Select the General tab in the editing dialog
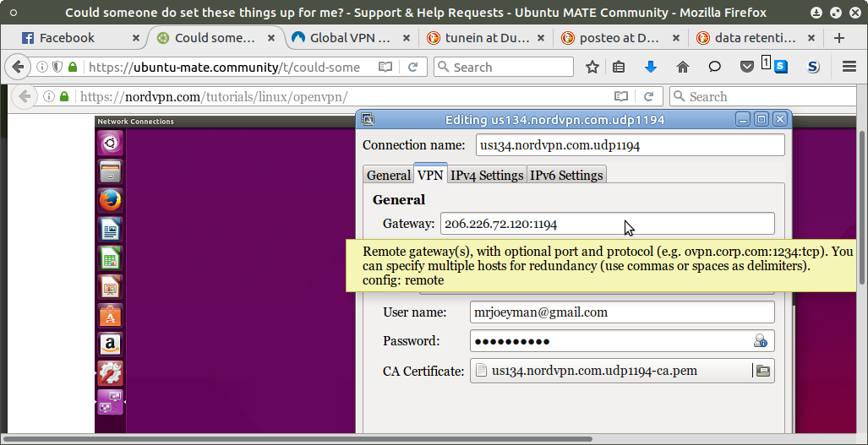Viewport: 868px width, 445px height. [x=389, y=176]
